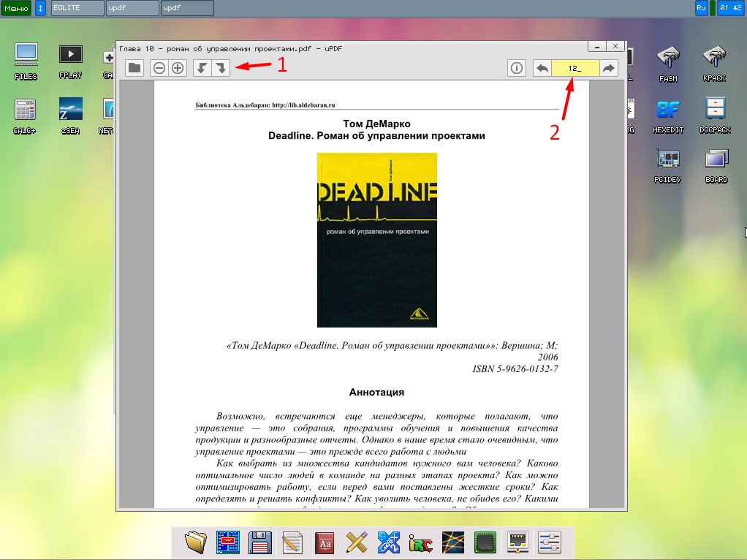Go to next page with the forward arrow
Viewport: 747px width, 560px height.
(x=609, y=68)
